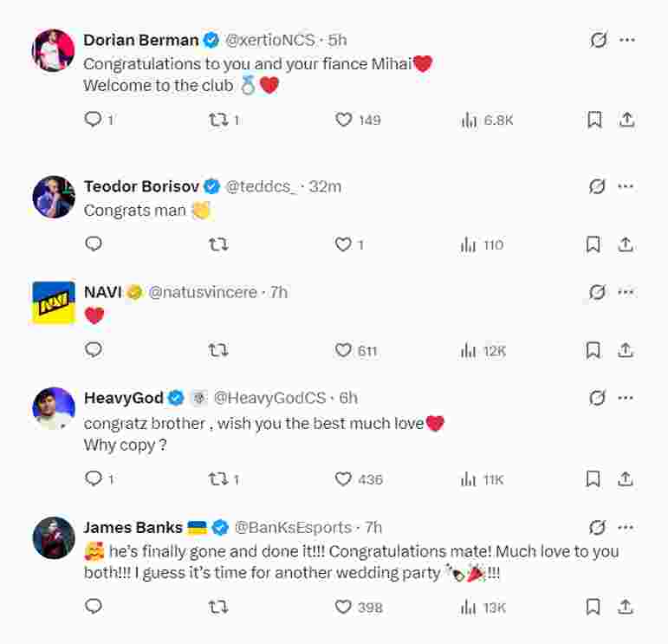Open Dorian Berman's profile name link
The height and width of the screenshot is (644, 668).
tap(140, 40)
